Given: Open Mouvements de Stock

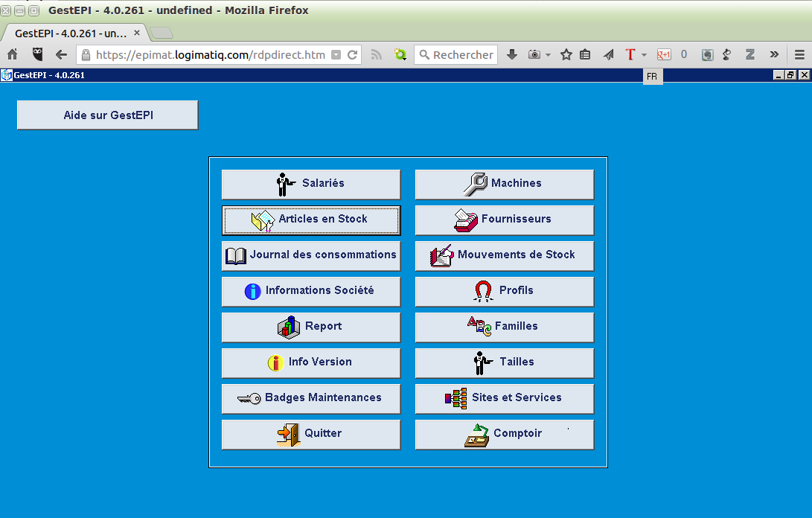Looking at the screenshot, I should click(504, 255).
